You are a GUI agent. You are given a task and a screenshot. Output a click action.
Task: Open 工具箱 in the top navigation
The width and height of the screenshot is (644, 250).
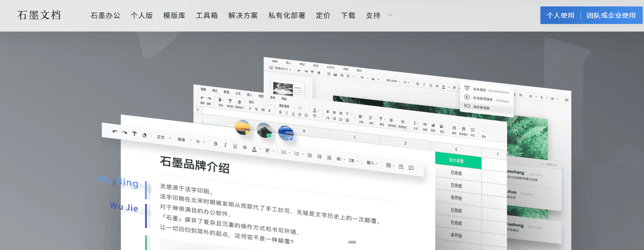[x=207, y=15]
